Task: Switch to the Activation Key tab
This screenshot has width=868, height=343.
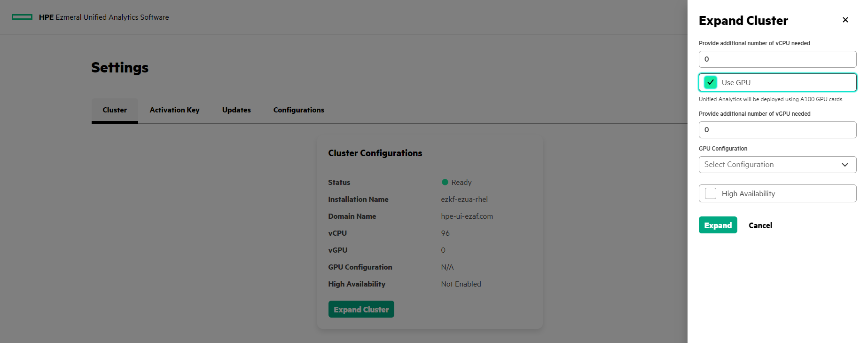Action: pyautogui.click(x=174, y=110)
